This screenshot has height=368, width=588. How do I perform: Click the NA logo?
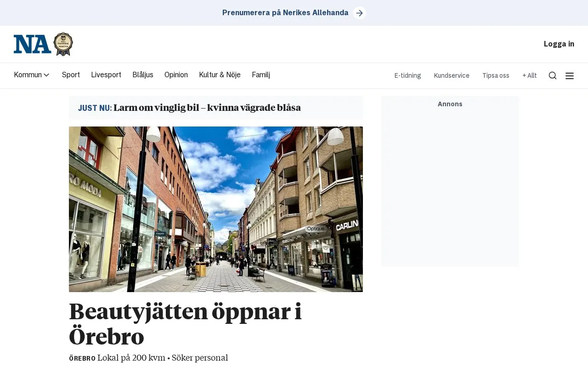click(32, 44)
